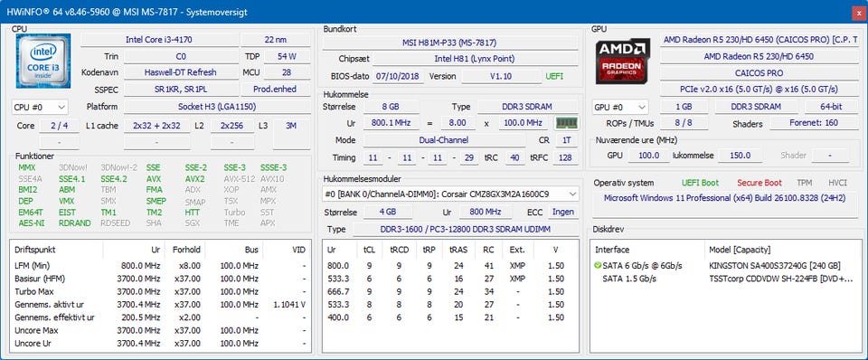Click the green drive status check icon

(598, 265)
